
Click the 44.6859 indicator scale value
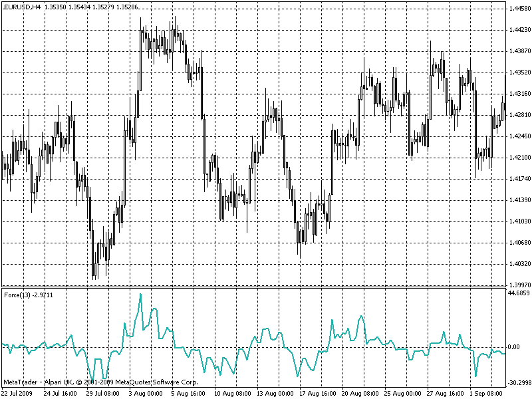(x=519, y=293)
